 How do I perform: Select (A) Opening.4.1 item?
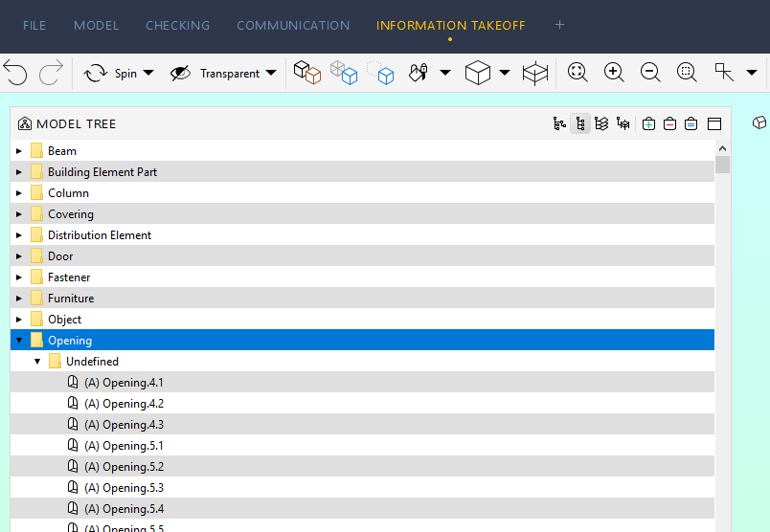(x=362, y=383)
